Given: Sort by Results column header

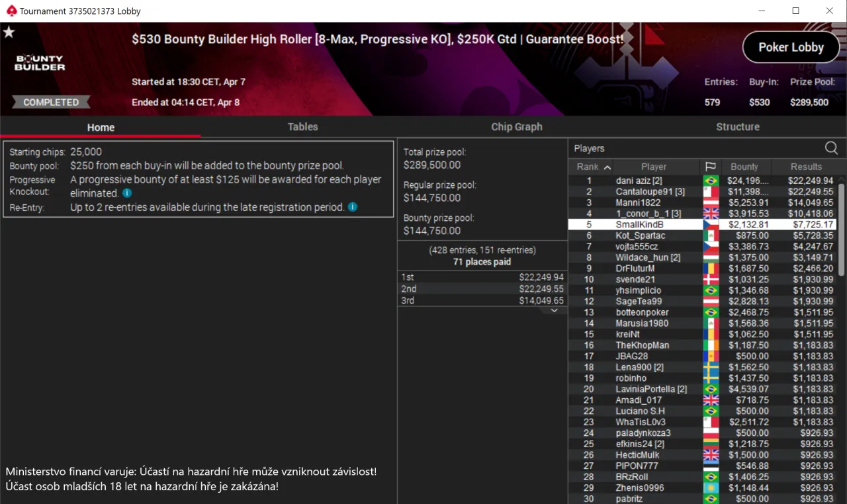Looking at the screenshot, I should [806, 167].
